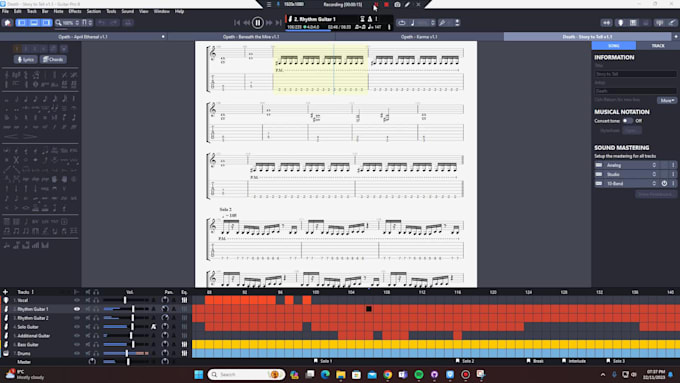
Task: Open the Track menu
Action: (x=32, y=11)
